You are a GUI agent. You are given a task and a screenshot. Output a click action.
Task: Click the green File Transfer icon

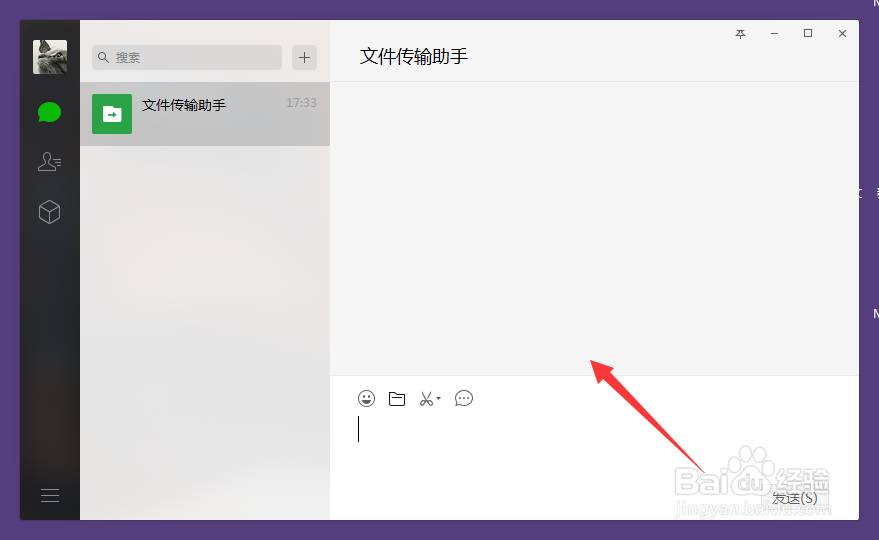coord(112,114)
